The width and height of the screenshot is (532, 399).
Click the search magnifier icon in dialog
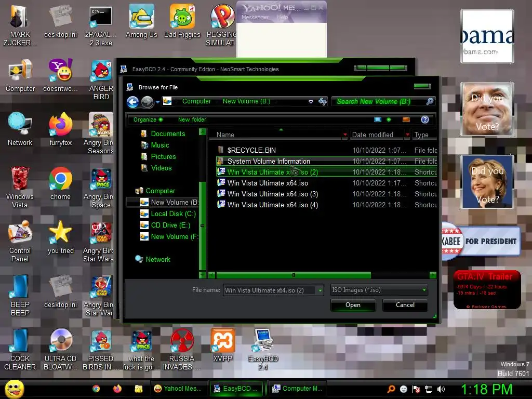[430, 101]
